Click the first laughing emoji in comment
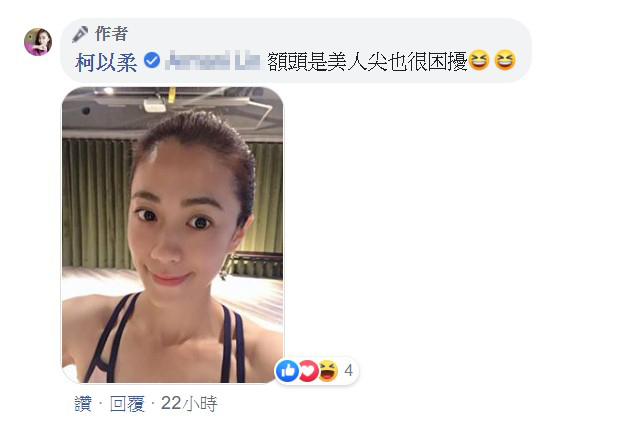618x427 pixels. point(479,61)
